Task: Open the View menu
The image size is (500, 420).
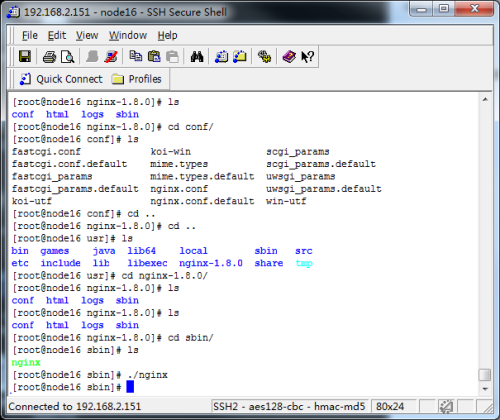Action: (87, 35)
